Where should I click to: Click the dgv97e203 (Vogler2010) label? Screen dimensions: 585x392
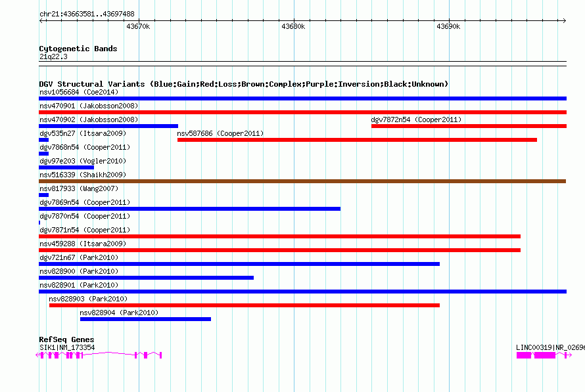coord(83,161)
